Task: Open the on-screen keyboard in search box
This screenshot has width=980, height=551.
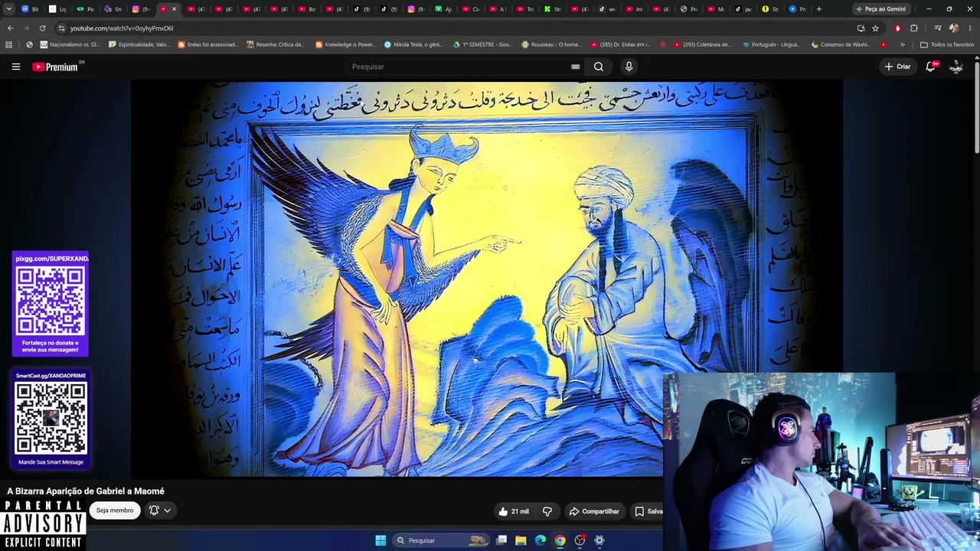Action: [575, 67]
